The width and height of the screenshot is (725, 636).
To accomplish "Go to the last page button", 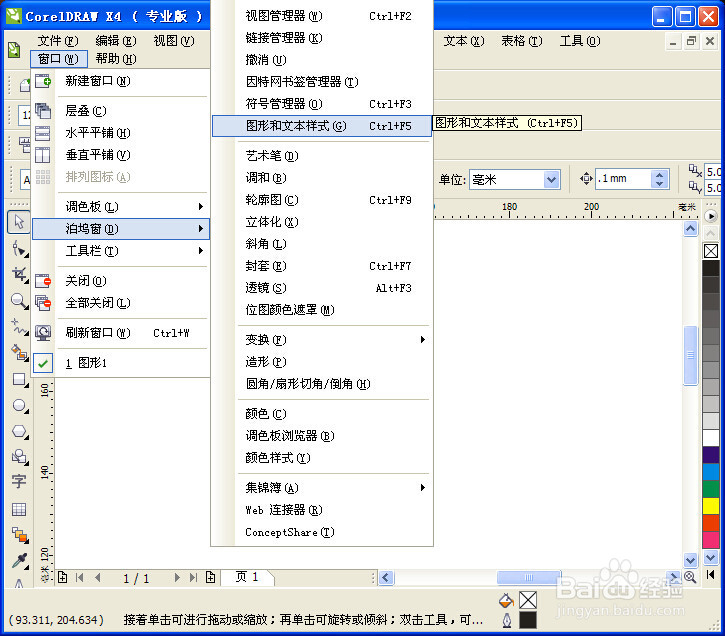I will click(x=193, y=577).
